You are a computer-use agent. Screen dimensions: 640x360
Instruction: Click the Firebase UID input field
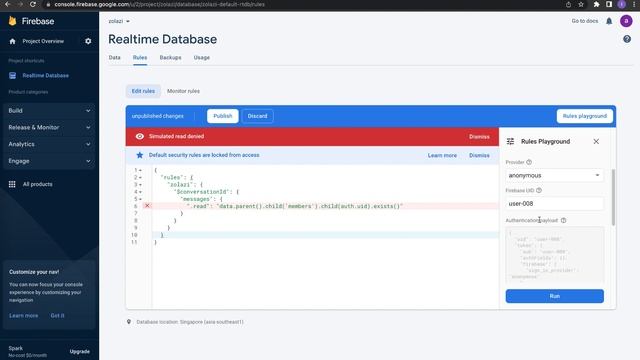point(554,204)
